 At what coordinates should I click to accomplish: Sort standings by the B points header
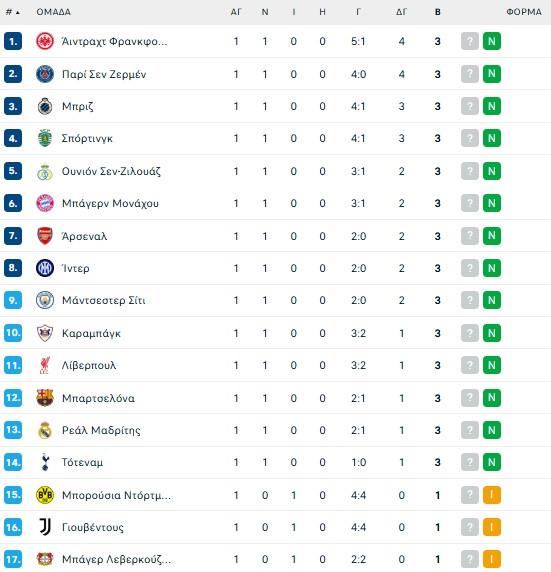pyautogui.click(x=438, y=12)
